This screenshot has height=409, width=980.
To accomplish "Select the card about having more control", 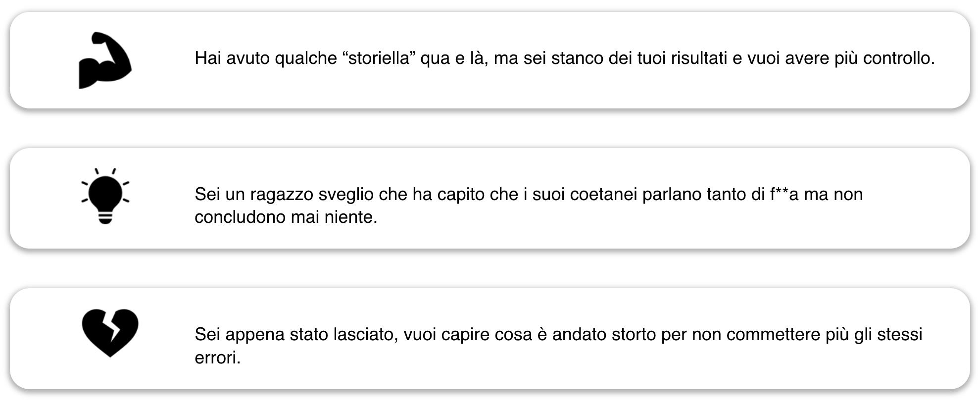I will click(x=490, y=60).
